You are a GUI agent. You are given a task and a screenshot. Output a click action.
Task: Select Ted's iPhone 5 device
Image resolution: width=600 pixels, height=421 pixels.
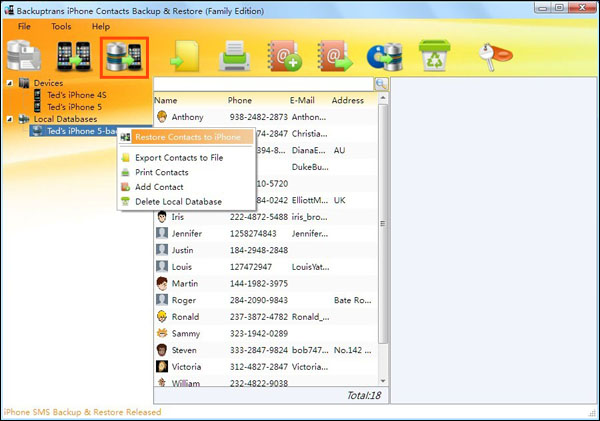pos(74,107)
